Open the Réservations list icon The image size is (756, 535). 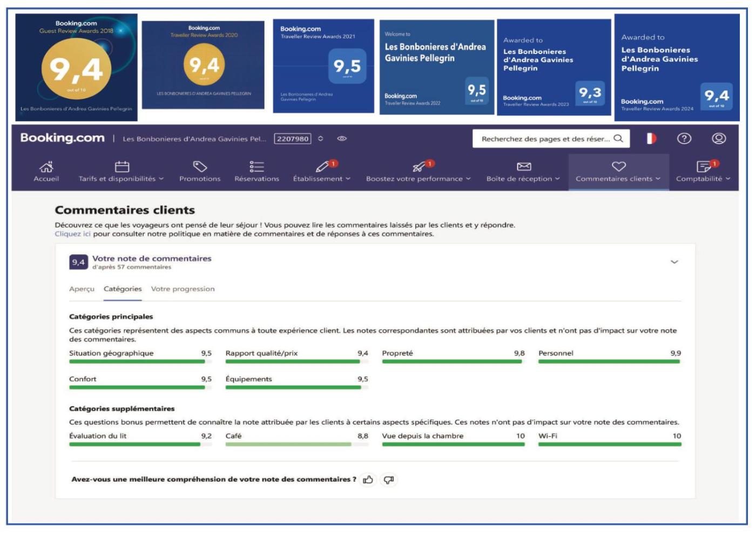click(x=256, y=166)
